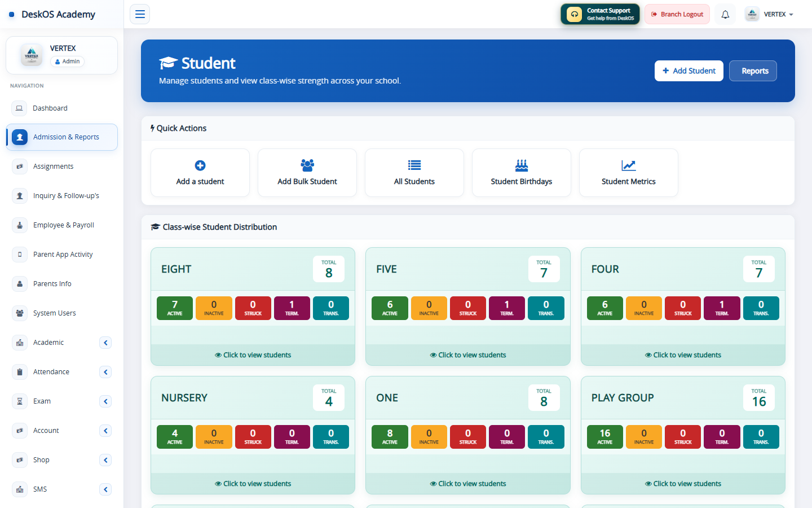Open Admission & Reports menu item
Screen dimensions: 812x508
(62, 137)
